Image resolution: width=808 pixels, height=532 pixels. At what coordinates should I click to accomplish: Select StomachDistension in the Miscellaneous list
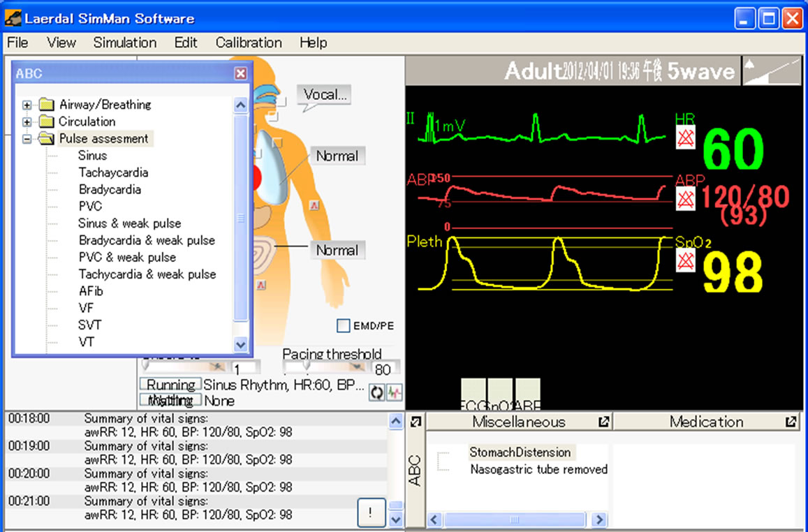tap(520, 452)
